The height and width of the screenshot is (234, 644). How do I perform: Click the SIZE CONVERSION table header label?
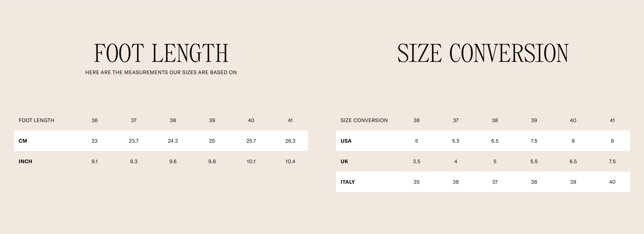(364, 120)
